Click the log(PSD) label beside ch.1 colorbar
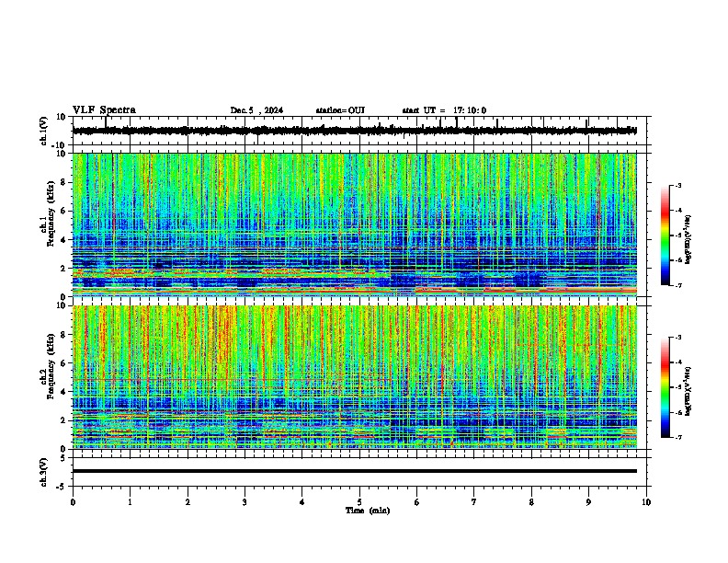728x563 pixels. [688, 239]
